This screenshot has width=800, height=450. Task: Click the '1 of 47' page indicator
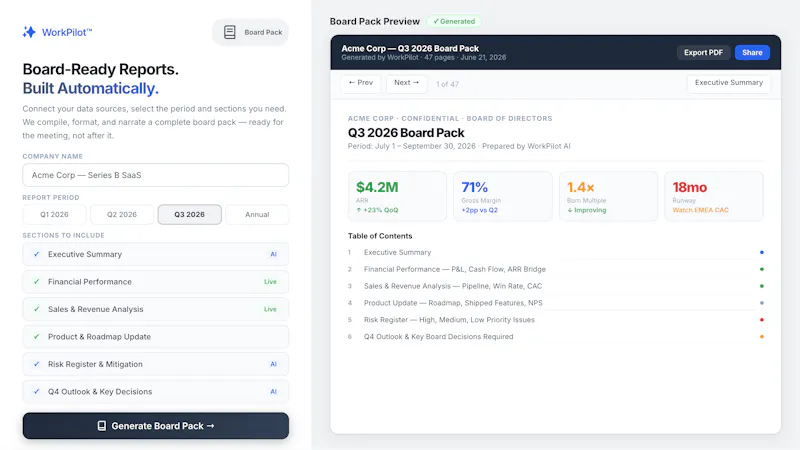pos(447,84)
